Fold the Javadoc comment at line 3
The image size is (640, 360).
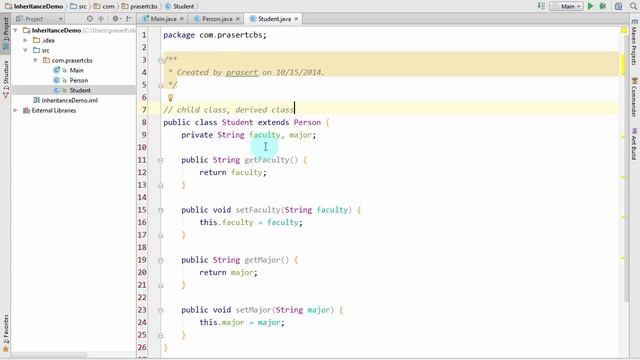[x=160, y=60]
